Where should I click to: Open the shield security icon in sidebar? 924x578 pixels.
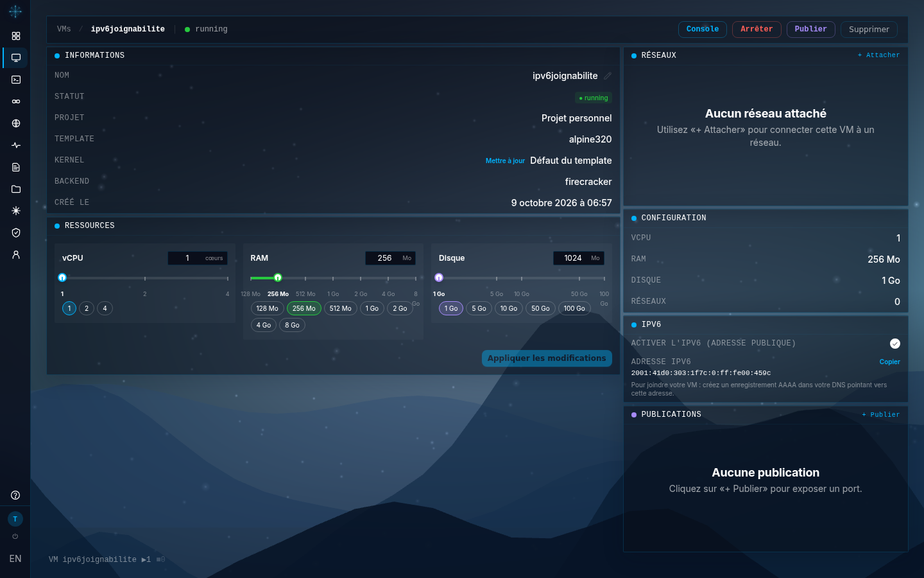tap(16, 232)
